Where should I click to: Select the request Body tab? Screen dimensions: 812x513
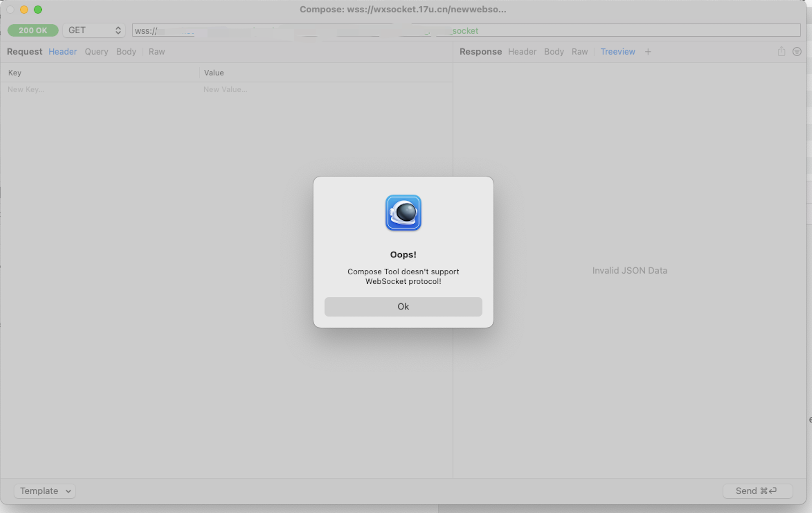tap(126, 51)
